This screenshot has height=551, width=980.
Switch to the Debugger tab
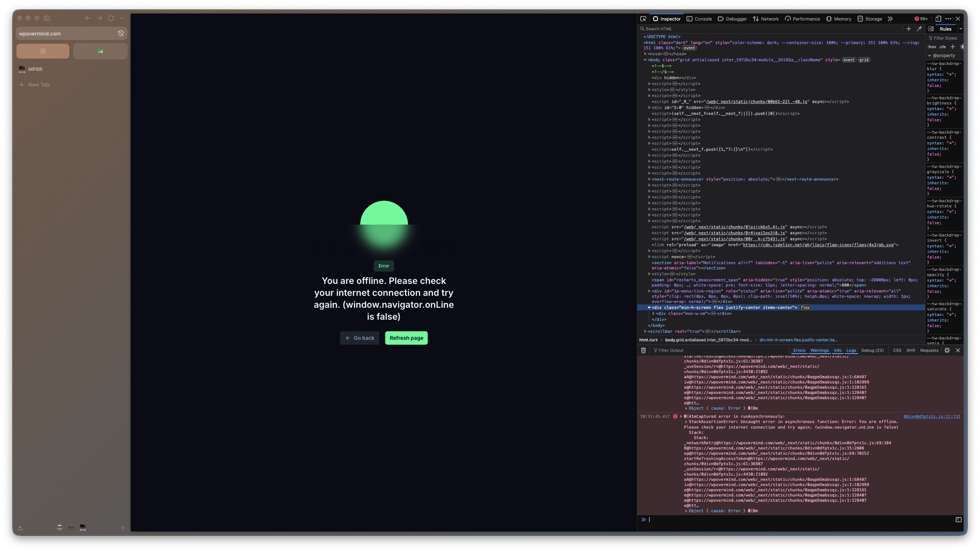tap(732, 19)
